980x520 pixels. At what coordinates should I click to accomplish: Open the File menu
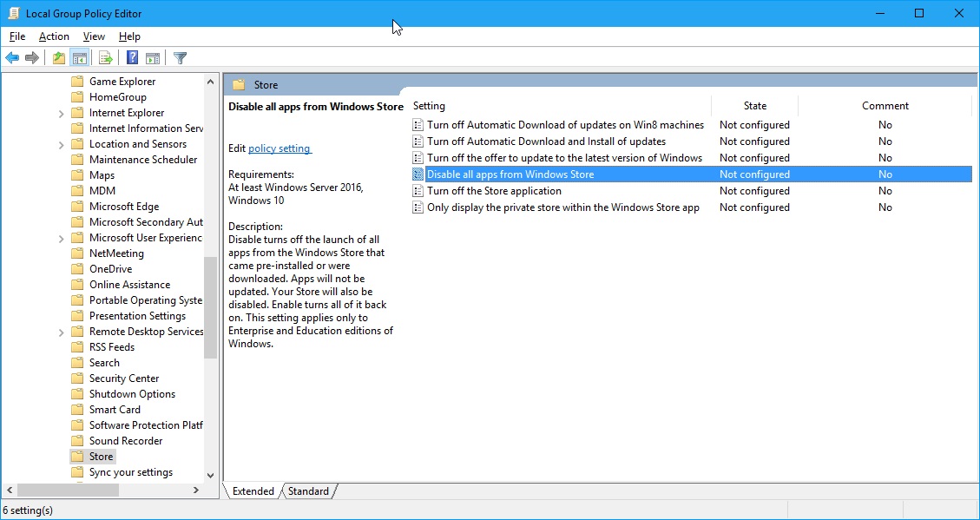(17, 36)
